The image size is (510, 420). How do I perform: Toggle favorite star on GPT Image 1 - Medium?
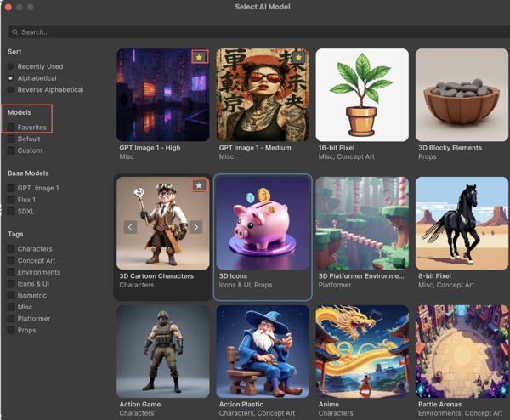[298, 57]
